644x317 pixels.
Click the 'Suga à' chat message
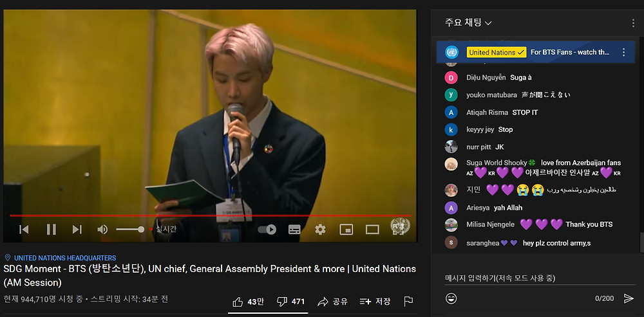pyautogui.click(x=521, y=78)
